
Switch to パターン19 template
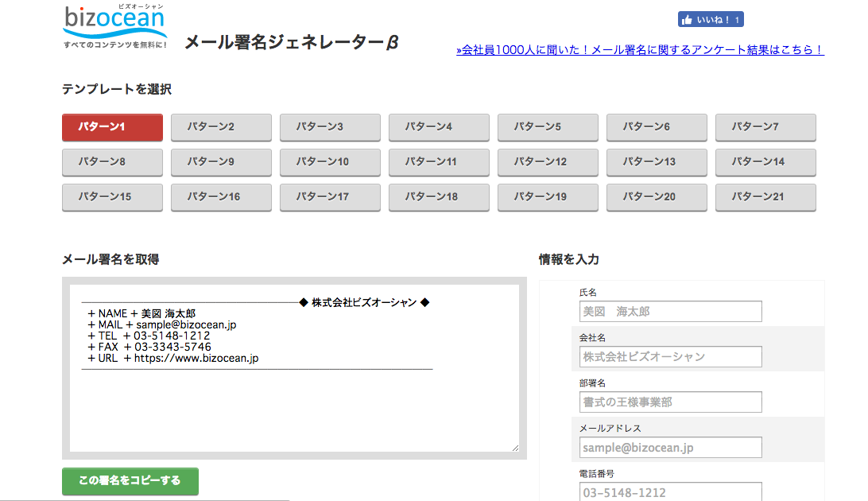click(x=548, y=196)
